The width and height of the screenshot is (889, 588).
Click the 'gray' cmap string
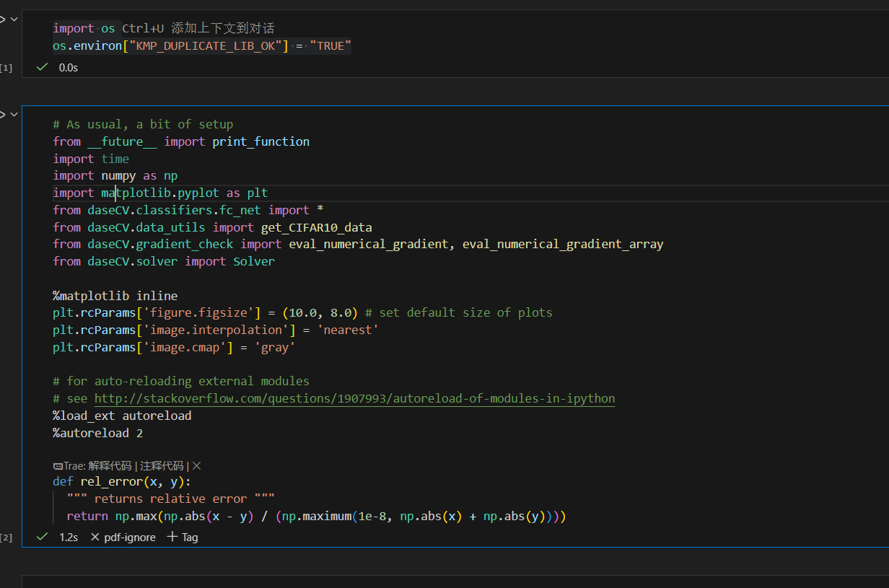(x=275, y=347)
